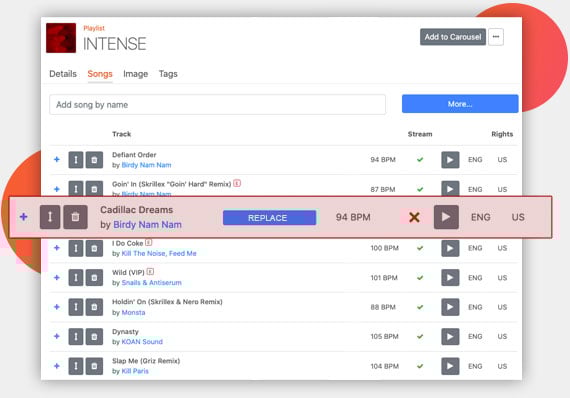Click the plus icon beside Slap Me

pos(57,366)
